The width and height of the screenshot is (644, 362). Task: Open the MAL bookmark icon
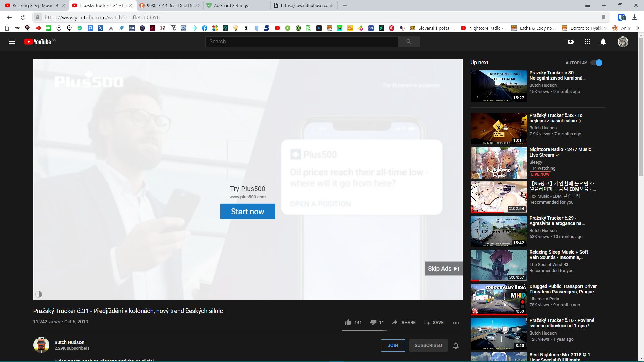point(371,28)
